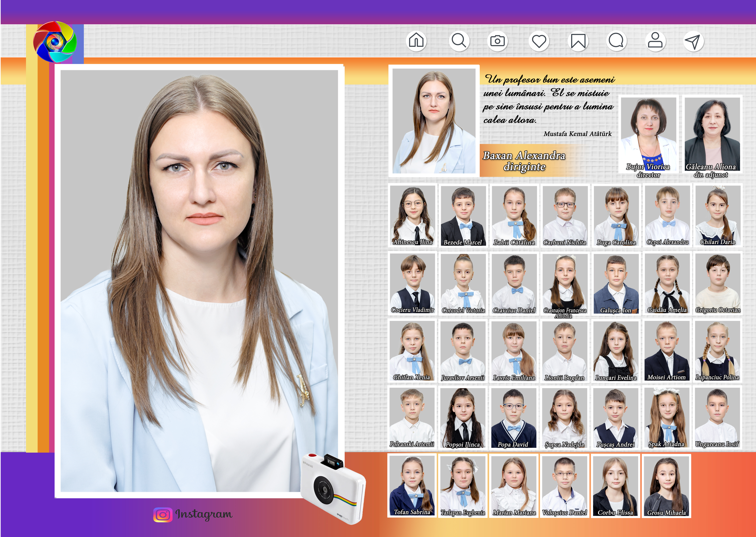The image size is (756, 537).
Task: Click the home icon
Action: 416,41
